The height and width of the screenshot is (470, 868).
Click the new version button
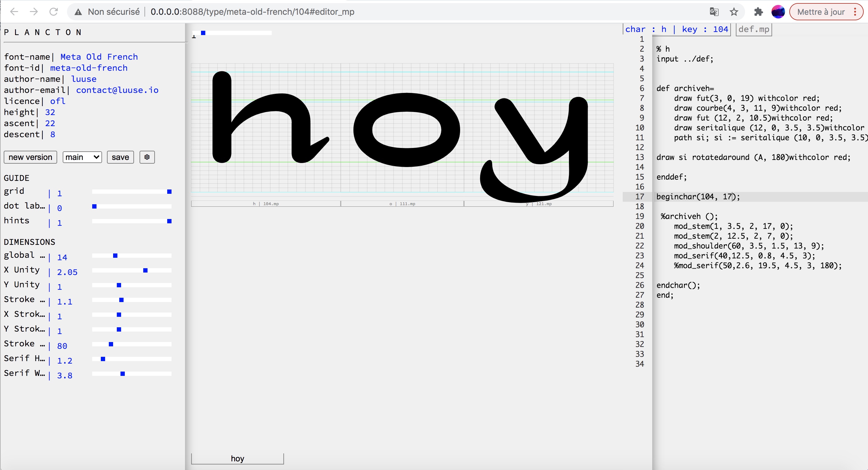pos(30,157)
